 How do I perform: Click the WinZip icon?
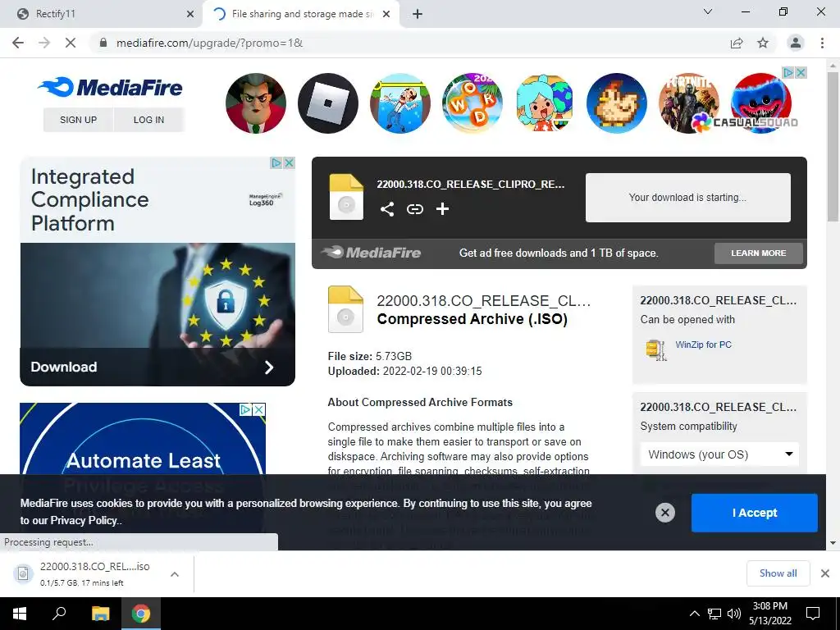656,349
